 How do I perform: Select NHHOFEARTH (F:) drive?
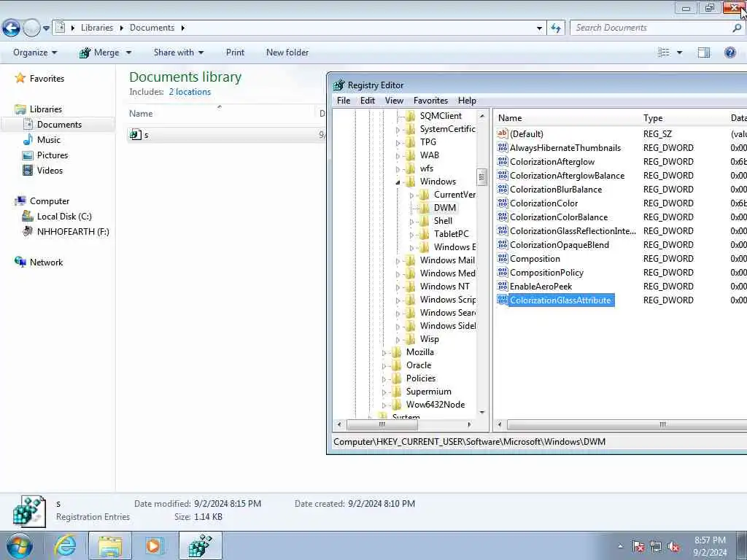pyautogui.click(x=73, y=232)
